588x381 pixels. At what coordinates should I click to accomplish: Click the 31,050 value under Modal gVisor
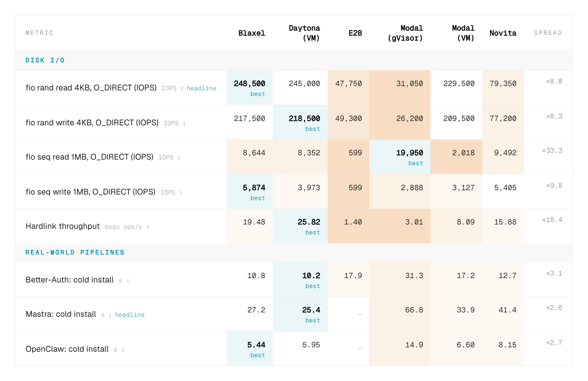click(x=410, y=84)
